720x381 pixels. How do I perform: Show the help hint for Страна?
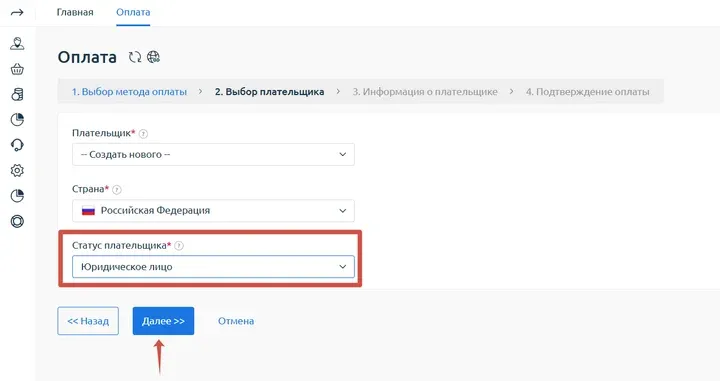click(x=117, y=190)
